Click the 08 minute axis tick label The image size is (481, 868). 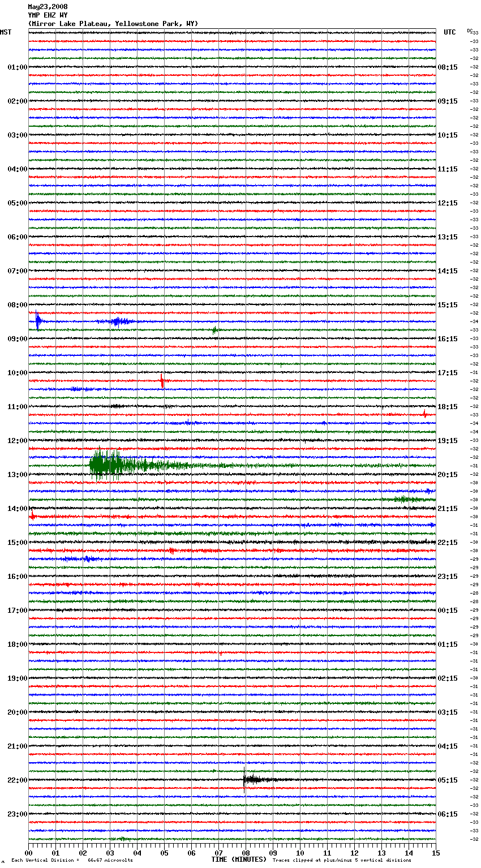tap(246, 853)
